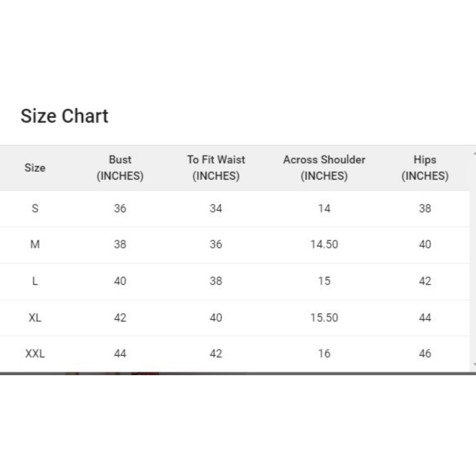Click the XL size row label
The width and height of the screenshot is (476, 476).
click(35, 318)
